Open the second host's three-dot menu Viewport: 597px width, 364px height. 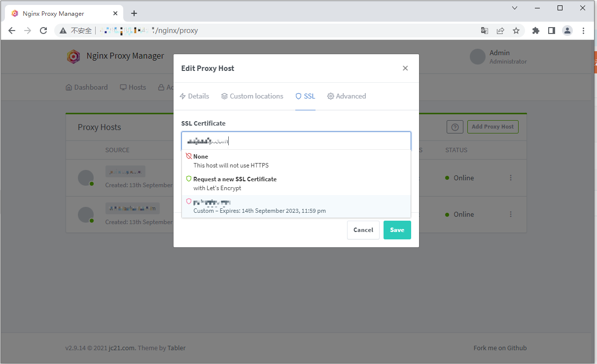[x=511, y=214]
